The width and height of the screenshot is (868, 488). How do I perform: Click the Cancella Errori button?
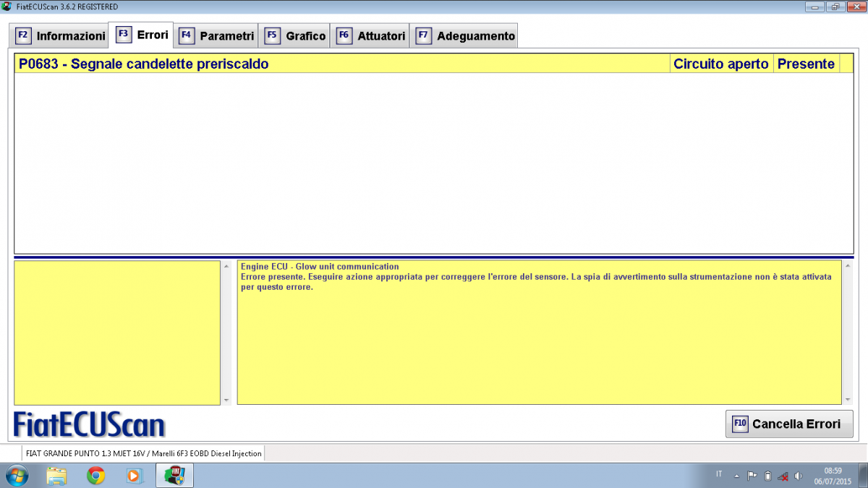[789, 424]
